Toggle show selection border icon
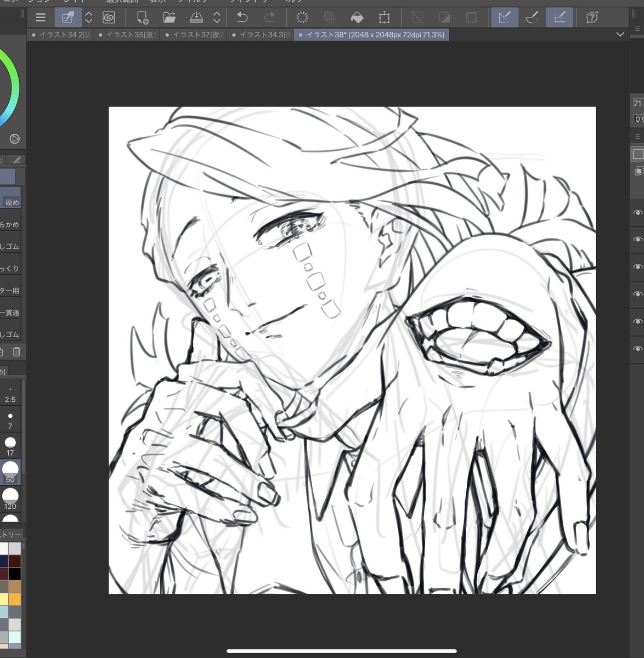 click(471, 18)
